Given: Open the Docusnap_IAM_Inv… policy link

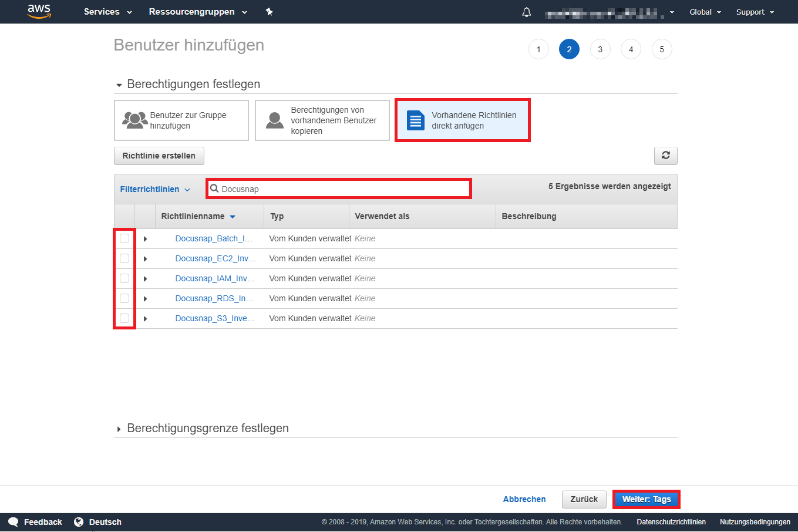Looking at the screenshot, I should [215, 278].
